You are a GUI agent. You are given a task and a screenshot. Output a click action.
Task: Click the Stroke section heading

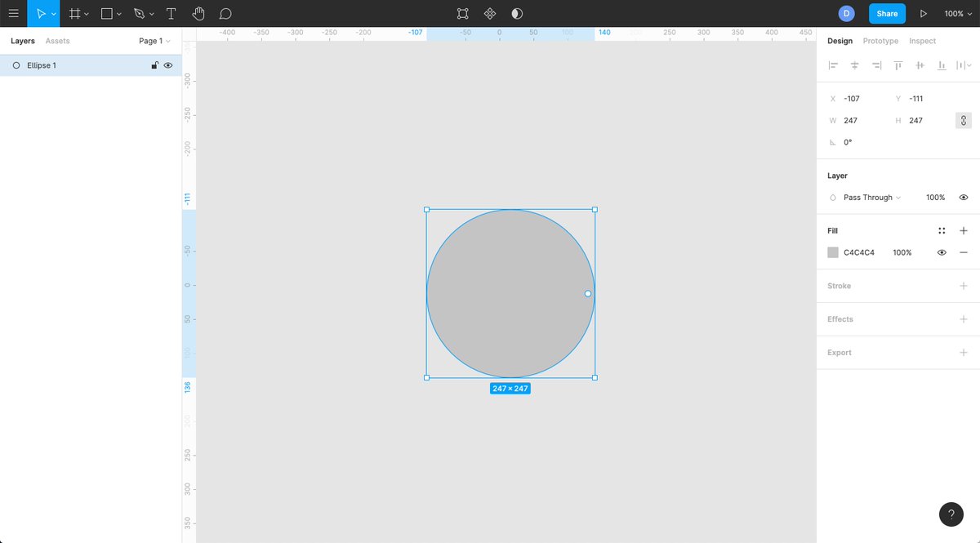pos(840,286)
